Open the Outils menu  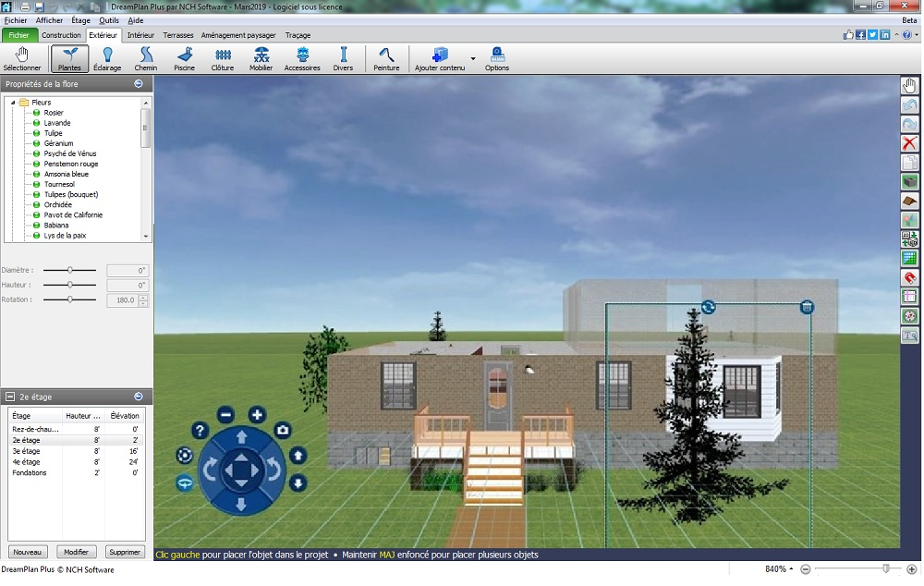(109, 19)
